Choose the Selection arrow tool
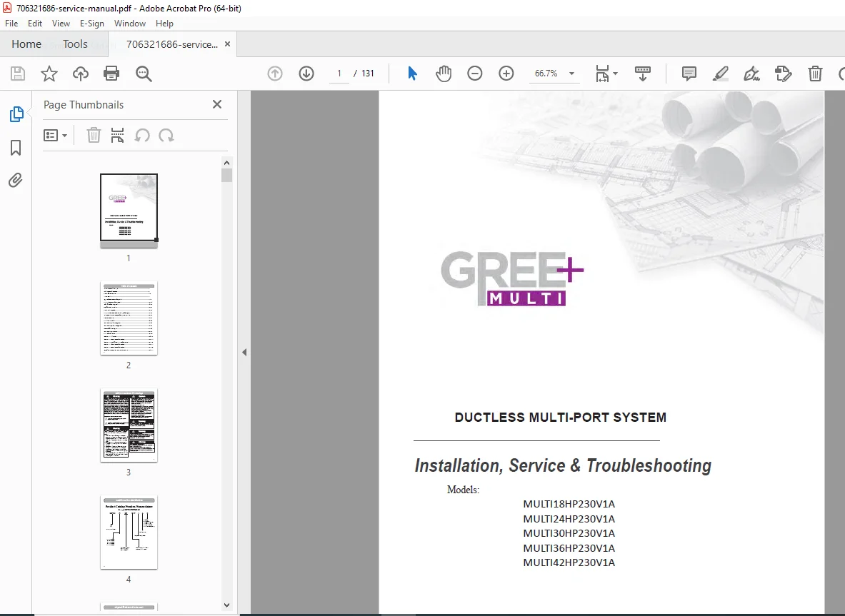845x616 pixels. (412, 74)
